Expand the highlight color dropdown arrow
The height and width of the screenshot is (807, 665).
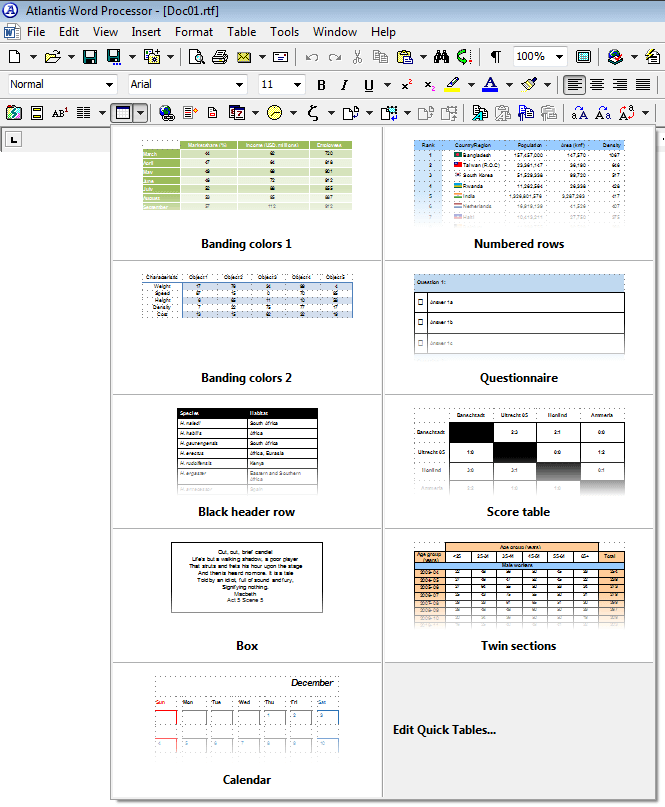coord(471,85)
